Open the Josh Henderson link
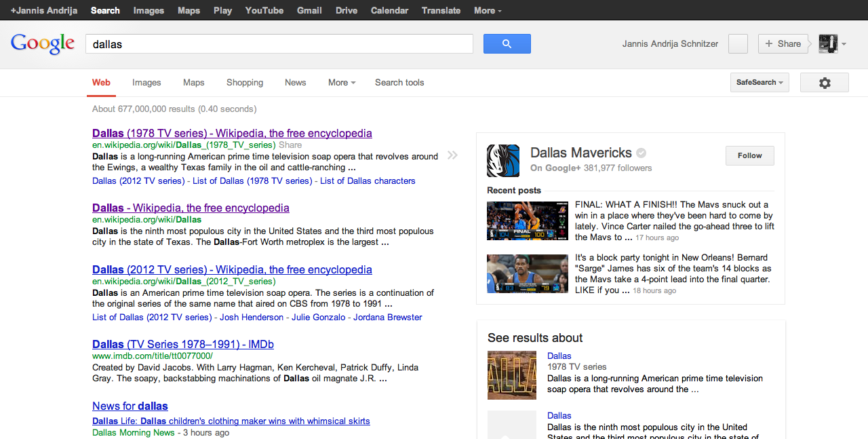The height and width of the screenshot is (439, 868). pyautogui.click(x=252, y=317)
